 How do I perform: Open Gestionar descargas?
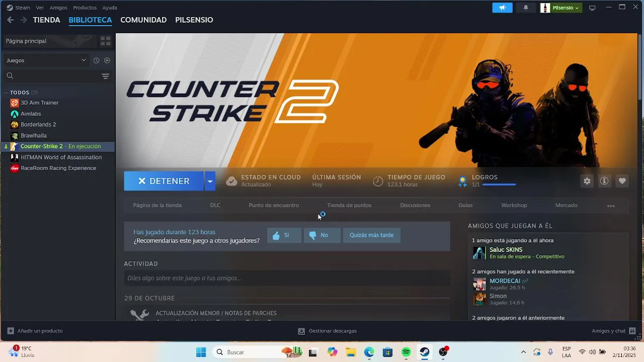click(327, 331)
